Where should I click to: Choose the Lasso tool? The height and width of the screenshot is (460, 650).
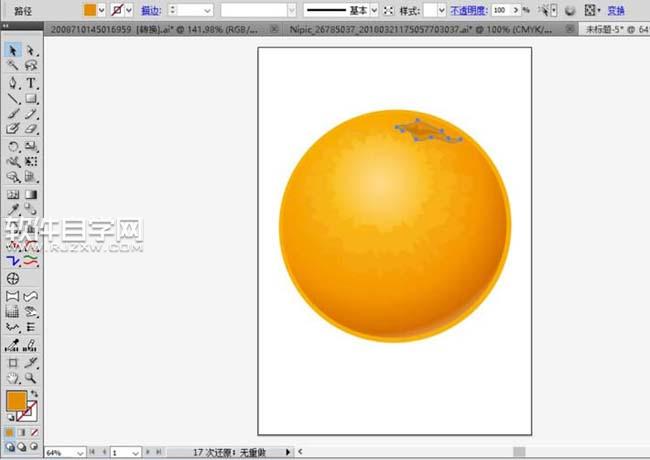31,65
